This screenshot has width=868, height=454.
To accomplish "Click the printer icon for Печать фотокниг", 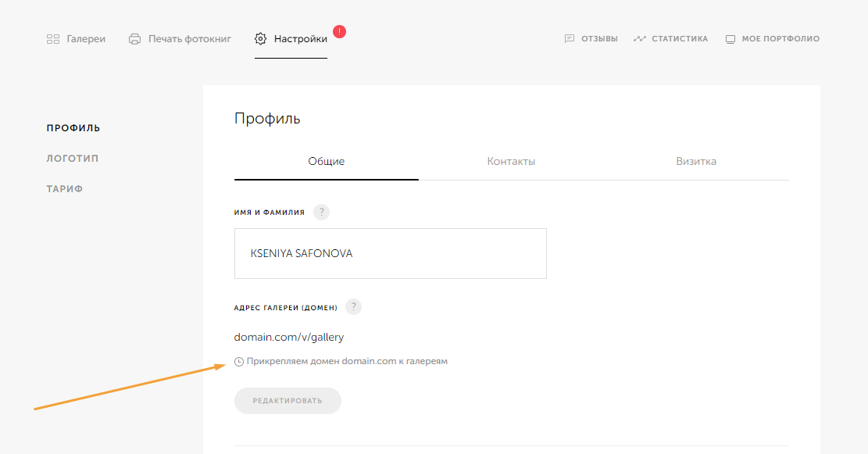I will pyautogui.click(x=135, y=39).
